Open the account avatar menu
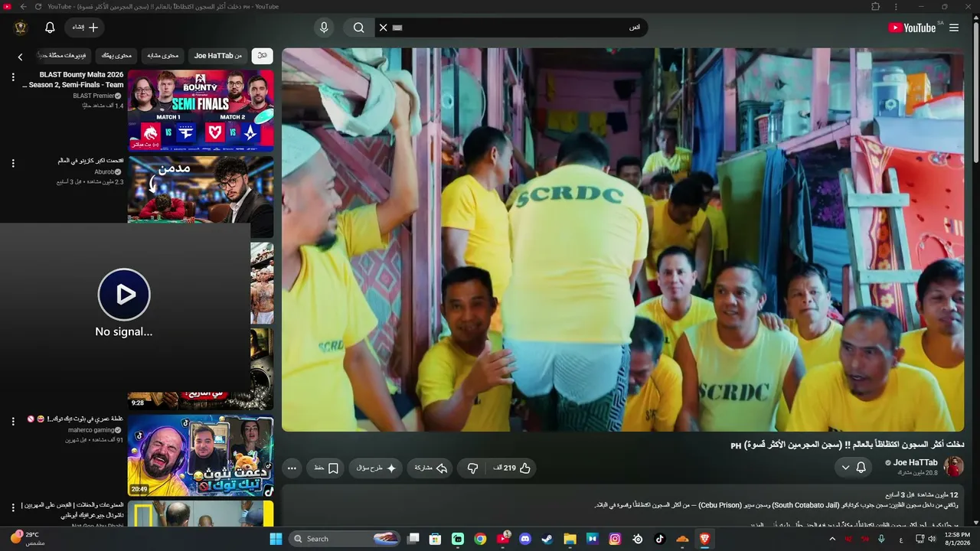980x551 pixels. (x=21, y=28)
